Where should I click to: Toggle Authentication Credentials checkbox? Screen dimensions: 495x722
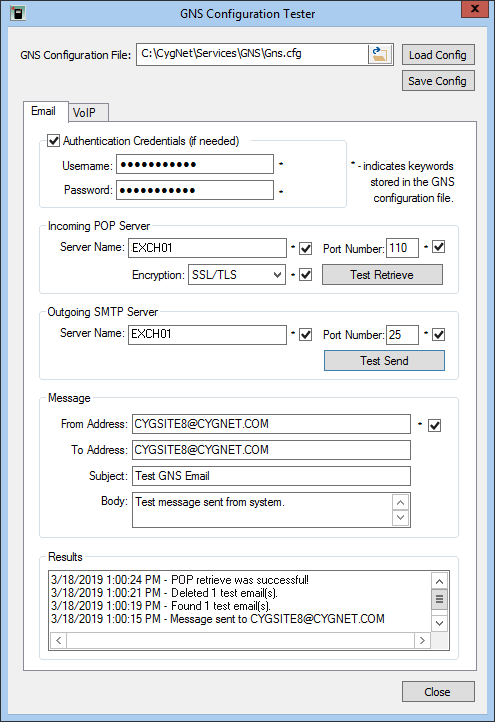53,140
